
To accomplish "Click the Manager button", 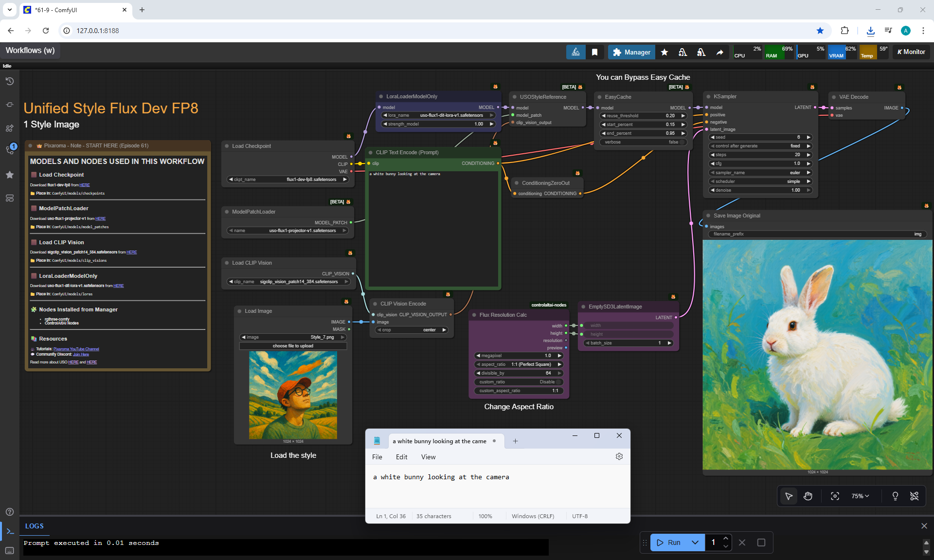I will pos(631,52).
